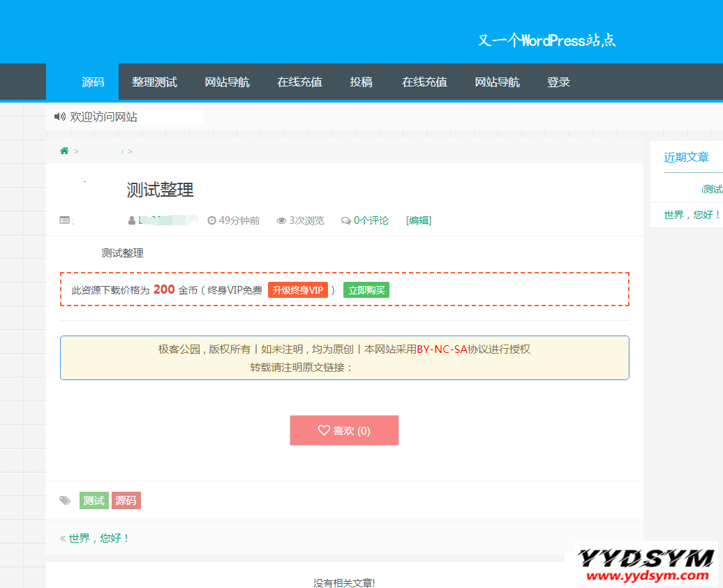Click the eye icon beside 3次浏览
This screenshot has height=588, width=723.
(281, 220)
